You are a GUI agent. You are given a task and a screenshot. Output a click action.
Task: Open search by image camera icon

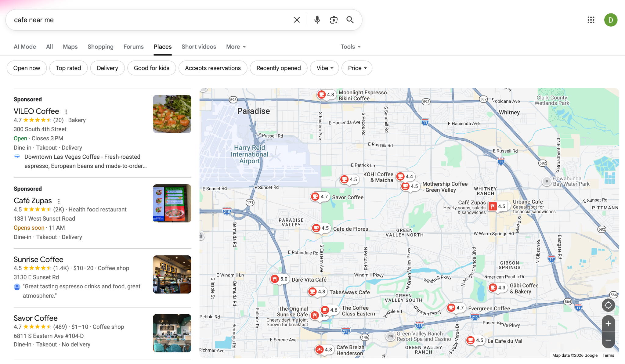coord(334,20)
